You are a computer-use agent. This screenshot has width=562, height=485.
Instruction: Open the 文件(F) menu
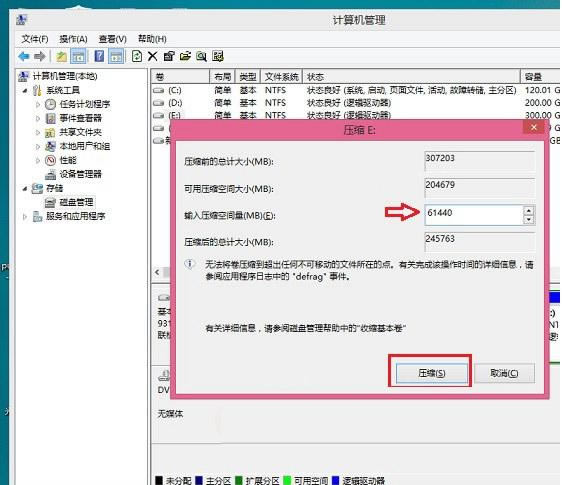pyautogui.click(x=35, y=39)
